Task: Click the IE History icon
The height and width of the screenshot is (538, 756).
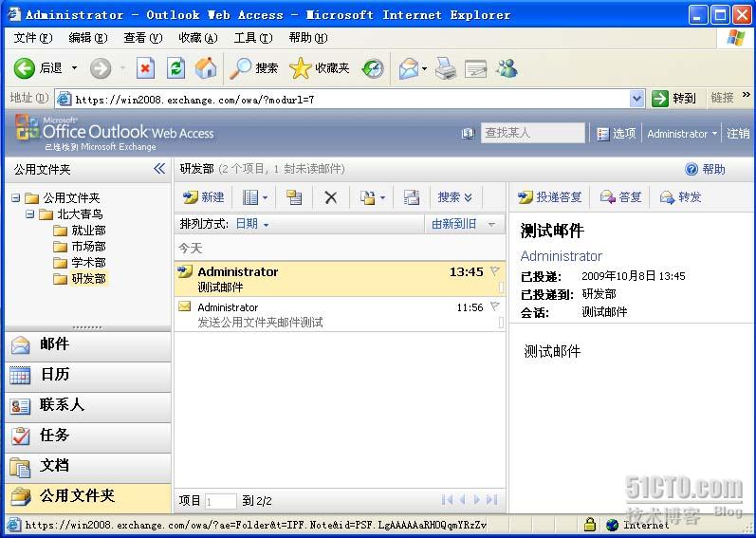Action: (x=373, y=68)
